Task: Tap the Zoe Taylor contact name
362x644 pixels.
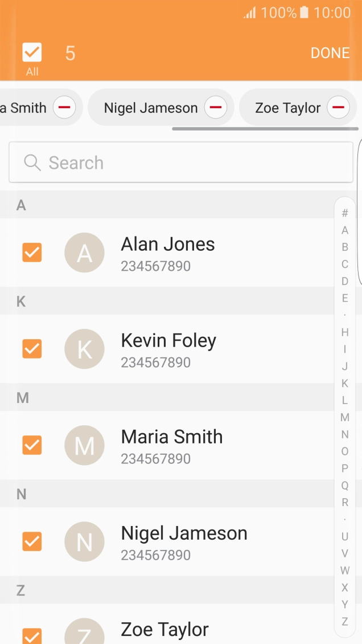Action: [x=164, y=629]
